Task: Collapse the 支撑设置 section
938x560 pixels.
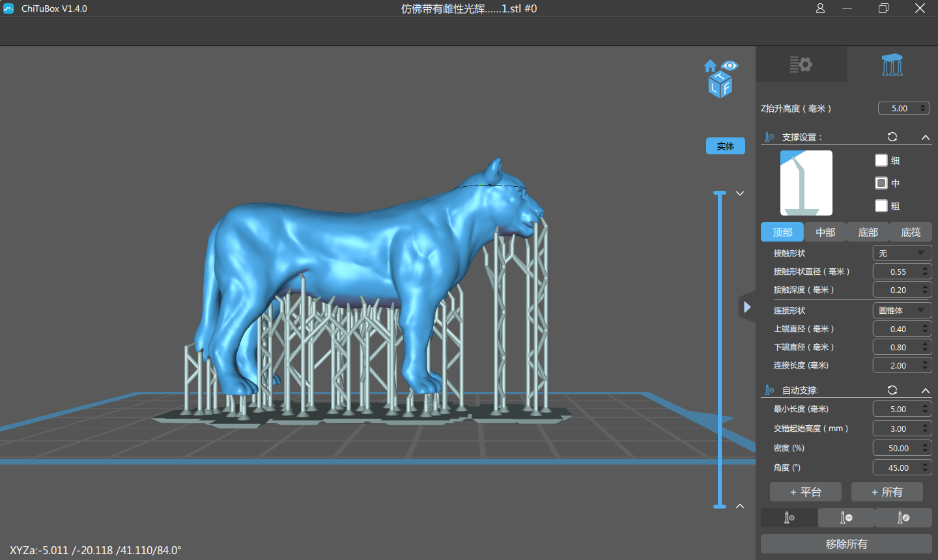Action: [x=926, y=137]
